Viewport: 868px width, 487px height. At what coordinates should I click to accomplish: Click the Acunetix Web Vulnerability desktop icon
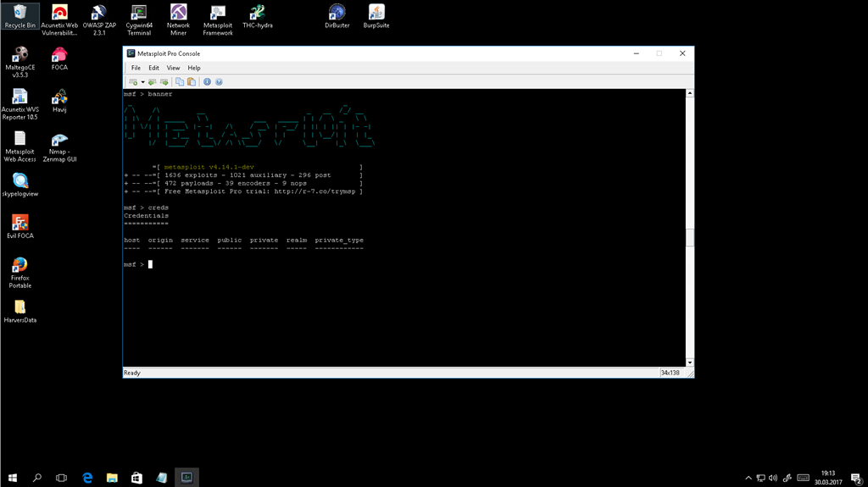[59, 20]
